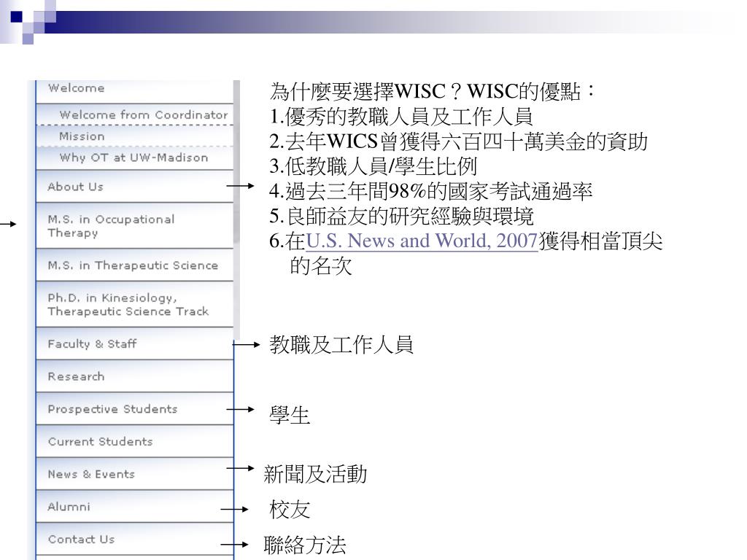Click line 2 about 六百四十萬美金的資助
Viewport: 747px width, 560px height.
[x=458, y=141]
